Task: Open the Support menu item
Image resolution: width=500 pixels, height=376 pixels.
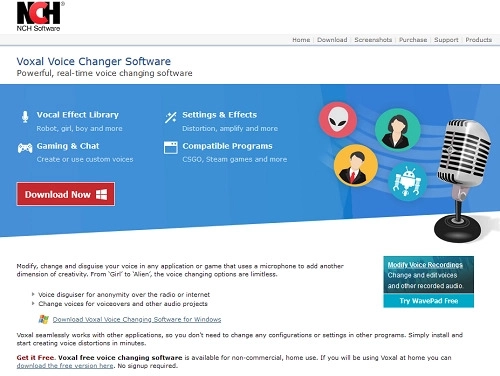Action: [446, 40]
